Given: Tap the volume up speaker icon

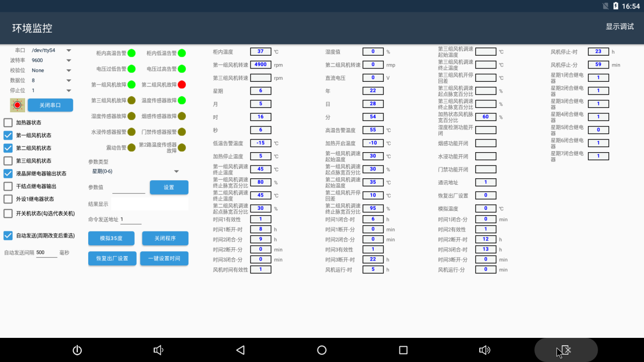Looking at the screenshot, I should click(484, 350).
